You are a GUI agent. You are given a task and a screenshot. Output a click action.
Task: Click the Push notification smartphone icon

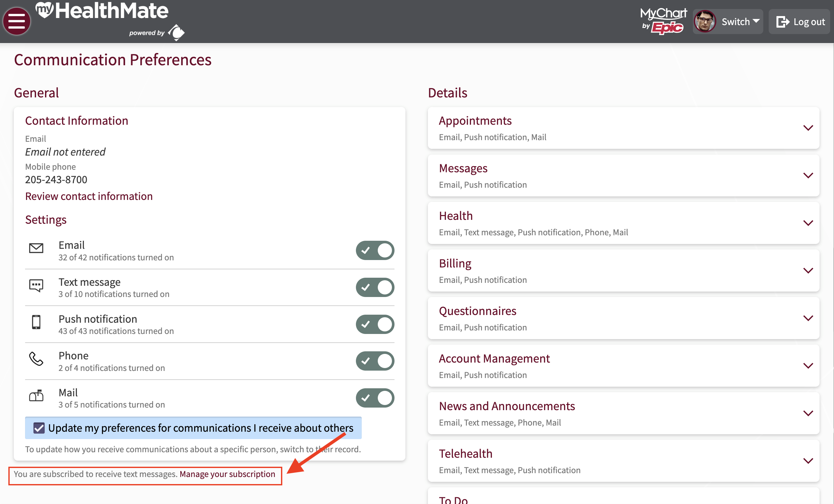click(x=37, y=323)
